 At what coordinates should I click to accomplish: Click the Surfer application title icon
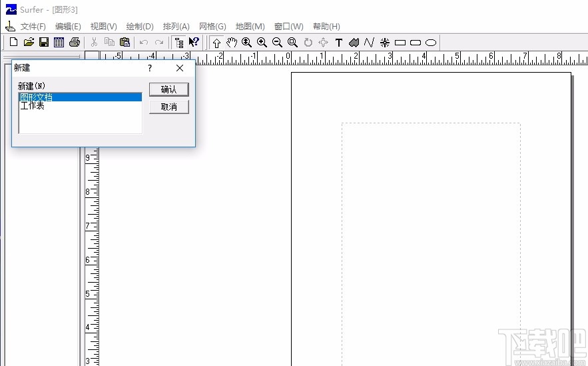point(11,9)
